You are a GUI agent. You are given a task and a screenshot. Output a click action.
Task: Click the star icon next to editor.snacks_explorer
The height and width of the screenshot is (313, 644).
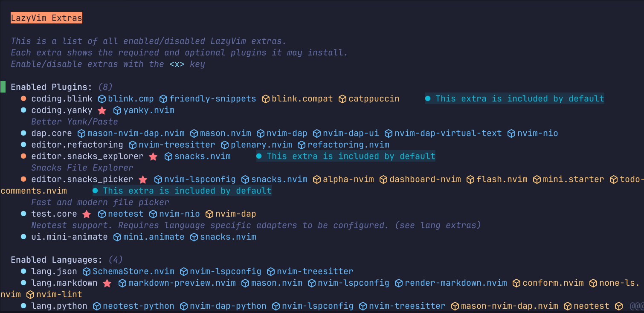coord(153,156)
